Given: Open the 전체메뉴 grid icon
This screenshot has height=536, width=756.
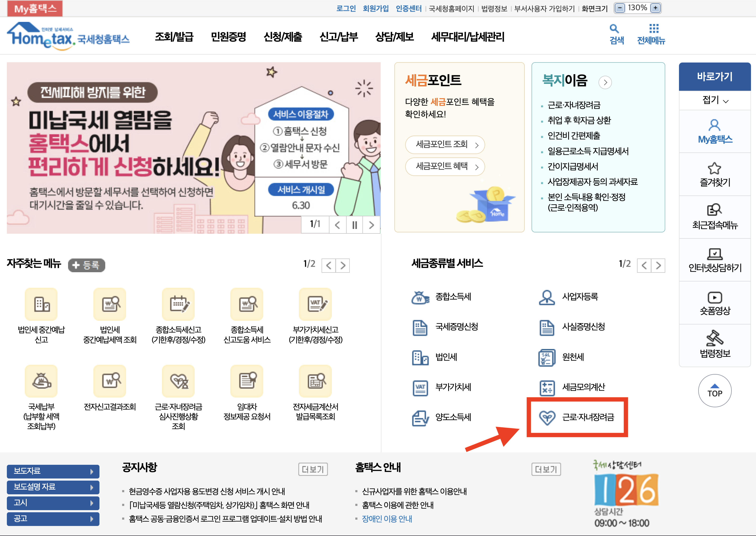Looking at the screenshot, I should pyautogui.click(x=654, y=29).
